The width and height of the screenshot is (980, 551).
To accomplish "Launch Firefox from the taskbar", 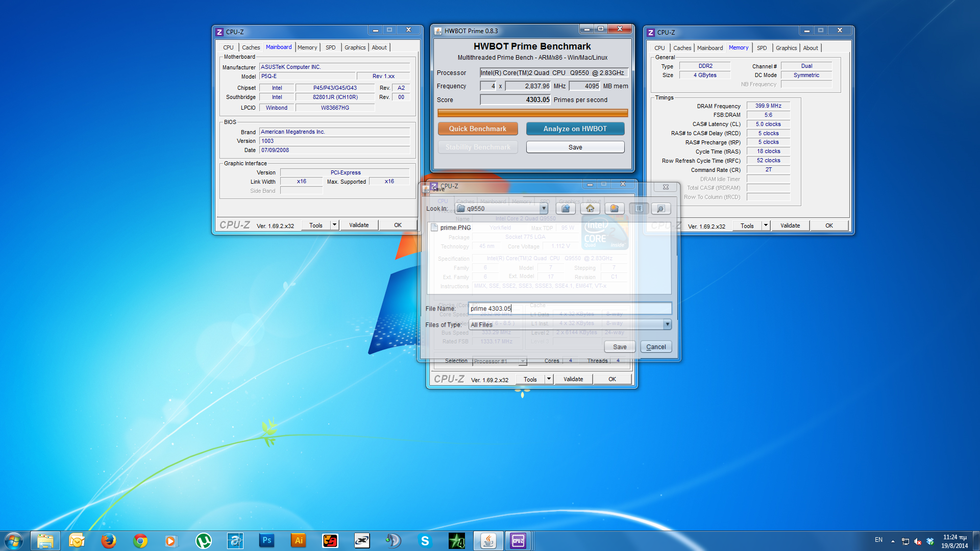I will pyautogui.click(x=109, y=541).
